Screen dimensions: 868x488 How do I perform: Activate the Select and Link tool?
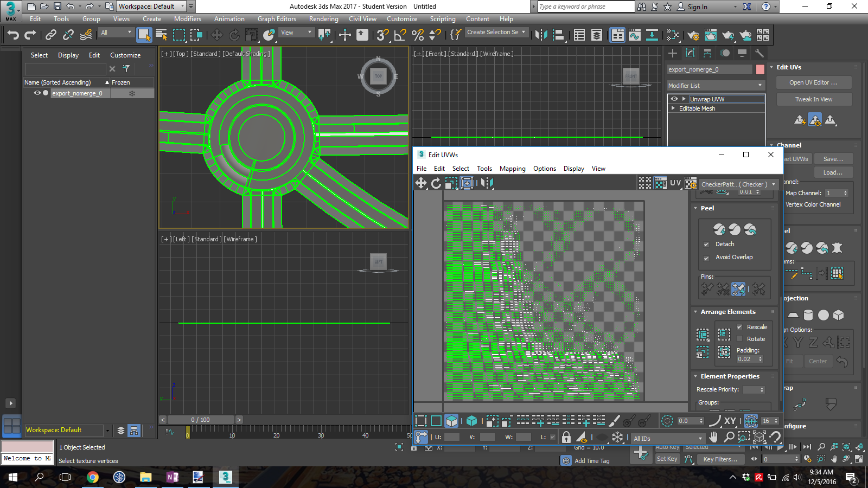tap(51, 35)
